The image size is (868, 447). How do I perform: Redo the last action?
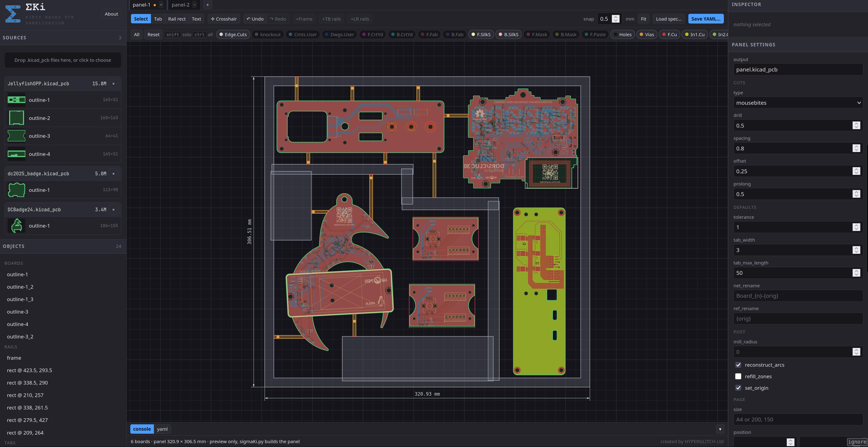tap(278, 19)
